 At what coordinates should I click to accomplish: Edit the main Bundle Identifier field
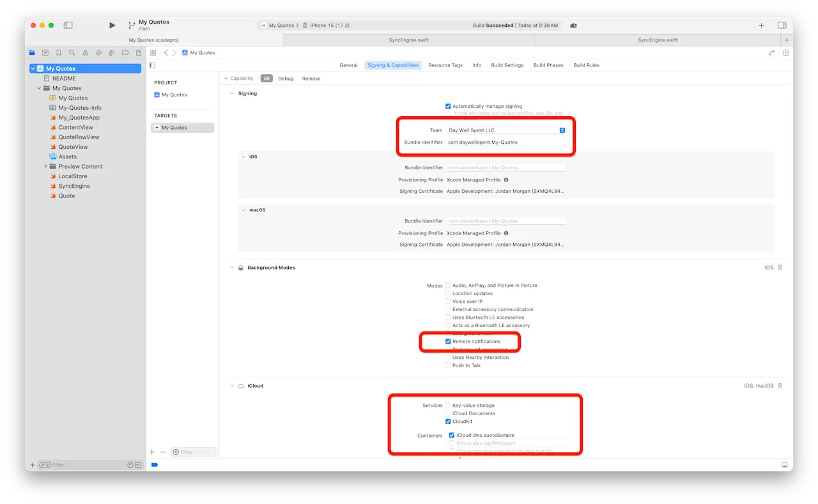(506, 142)
